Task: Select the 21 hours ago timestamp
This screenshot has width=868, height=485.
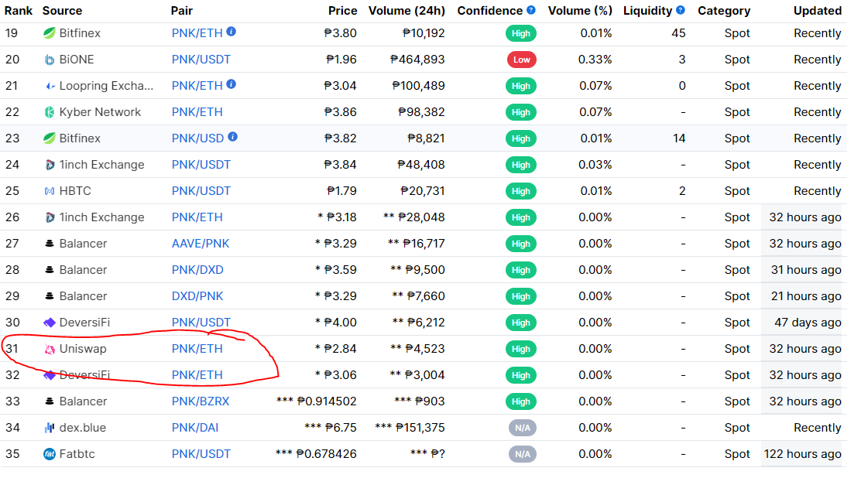Action: pos(806,295)
